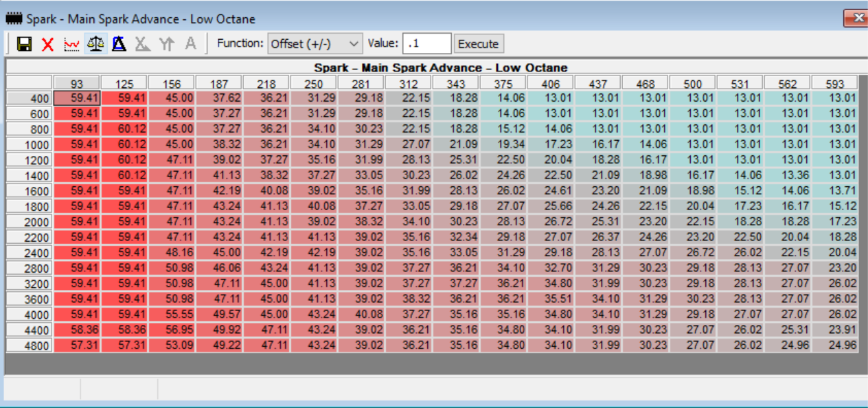Select the row header 2200
The image size is (868, 408).
click(x=30, y=237)
